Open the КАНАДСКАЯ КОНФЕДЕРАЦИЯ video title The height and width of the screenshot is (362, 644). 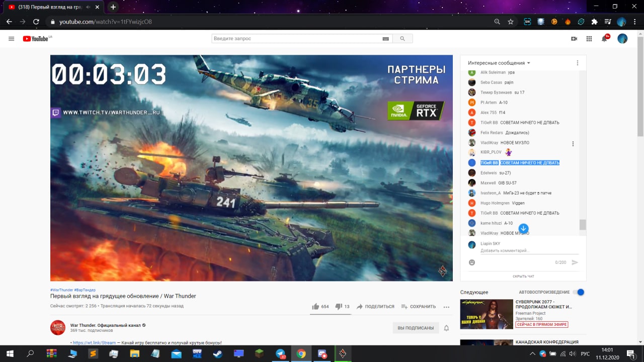(x=547, y=342)
